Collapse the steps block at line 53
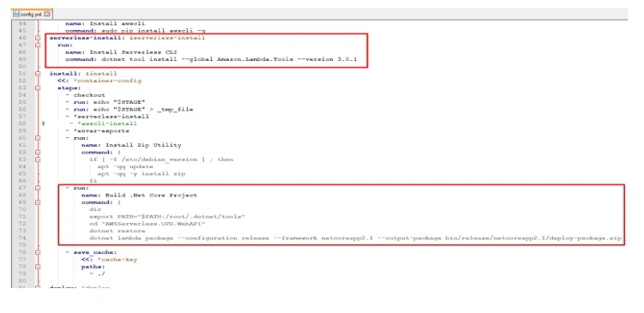The width and height of the screenshot is (644, 313). [38, 88]
